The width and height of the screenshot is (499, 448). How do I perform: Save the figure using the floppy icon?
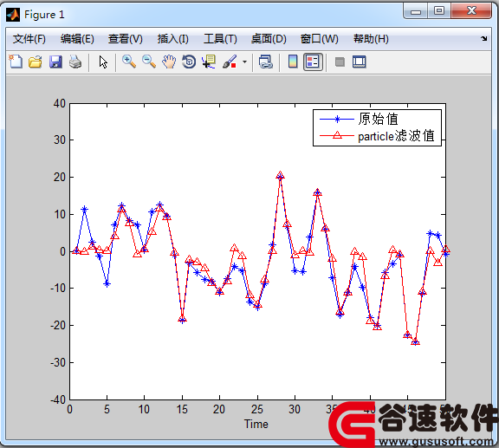coord(55,62)
